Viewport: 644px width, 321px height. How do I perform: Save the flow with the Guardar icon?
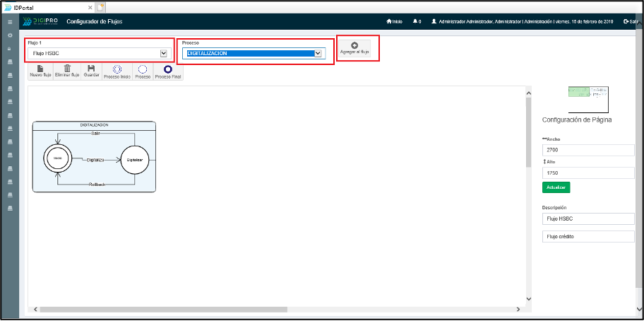[91, 70]
